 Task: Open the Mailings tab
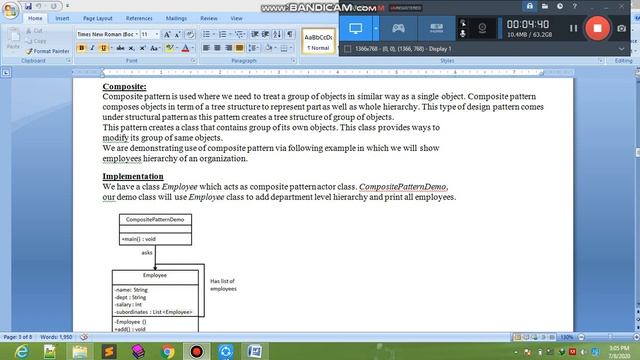tap(176, 18)
